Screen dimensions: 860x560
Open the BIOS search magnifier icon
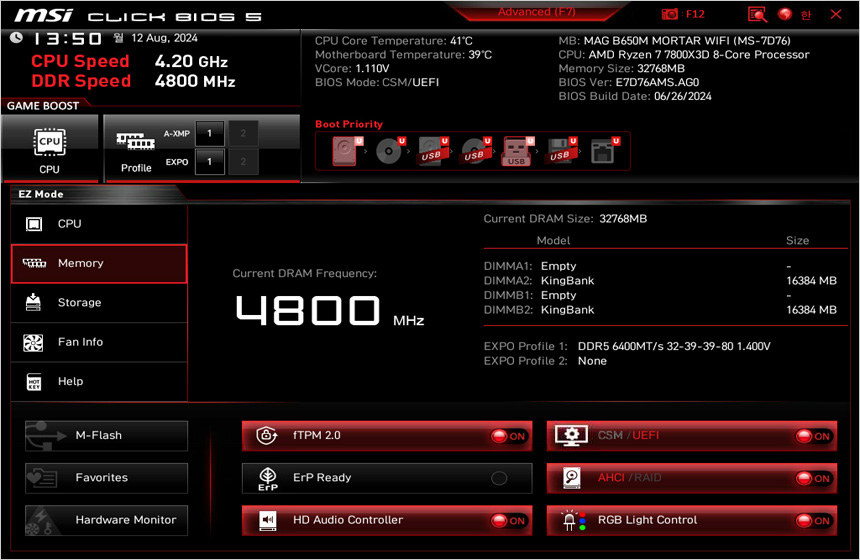pos(757,14)
